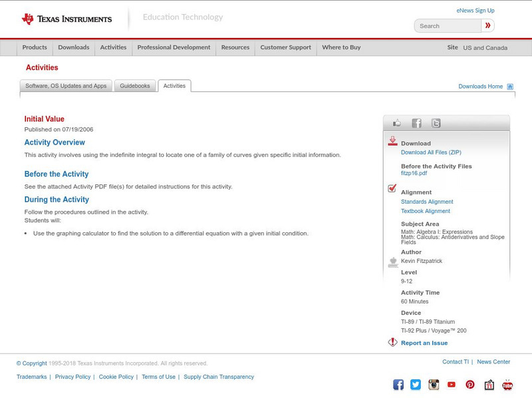Open the footer YouTube icon
Screen dimensions: 532x398
point(452,385)
